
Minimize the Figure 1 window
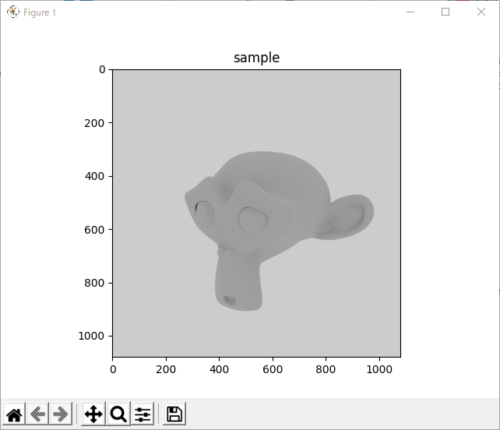tap(410, 12)
